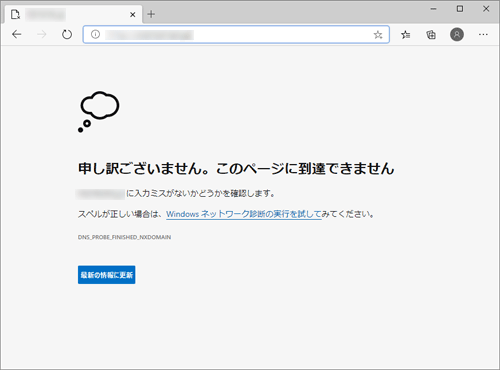Viewport: 500px width, 370px height.
Task: Minimize the browser window
Action: pyautogui.click(x=433, y=9)
